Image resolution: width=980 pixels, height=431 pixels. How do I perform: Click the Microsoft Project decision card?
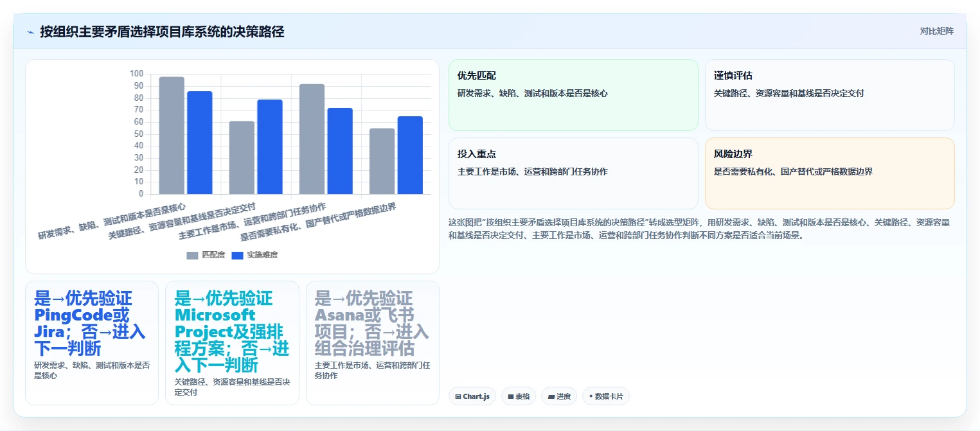point(232,343)
